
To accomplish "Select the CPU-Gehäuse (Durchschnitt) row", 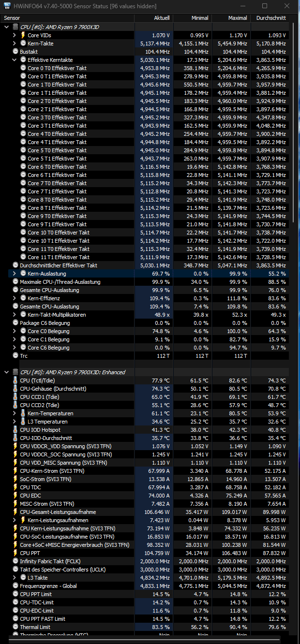I will [x=145, y=389].
